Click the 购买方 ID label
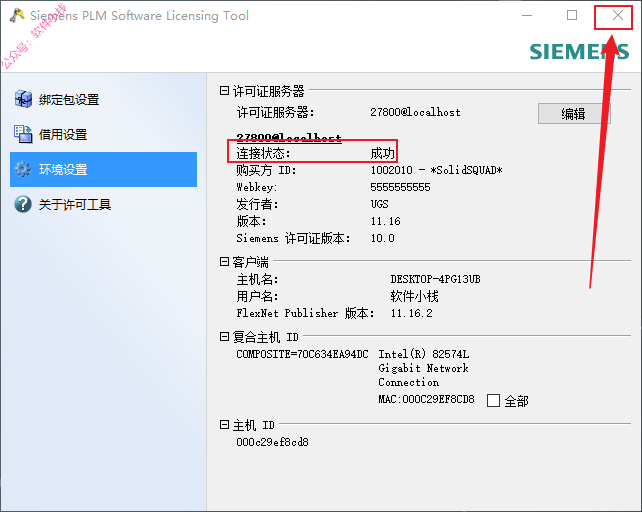This screenshot has height=512, width=642. click(266, 170)
